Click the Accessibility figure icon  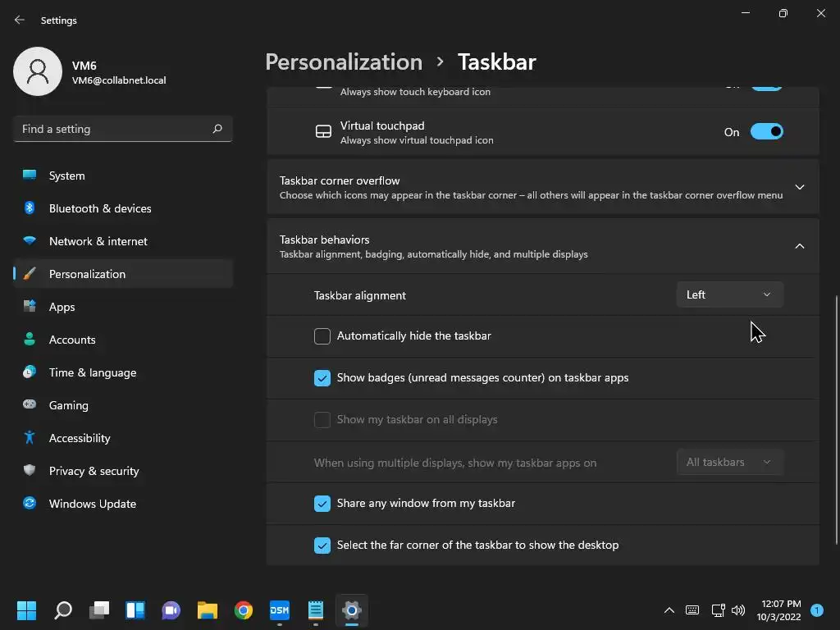coord(30,438)
